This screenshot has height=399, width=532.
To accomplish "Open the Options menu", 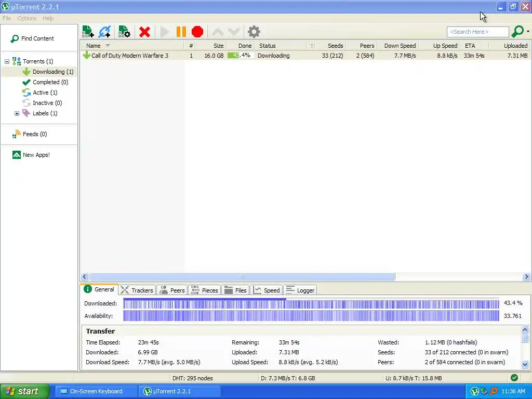I will (27, 18).
